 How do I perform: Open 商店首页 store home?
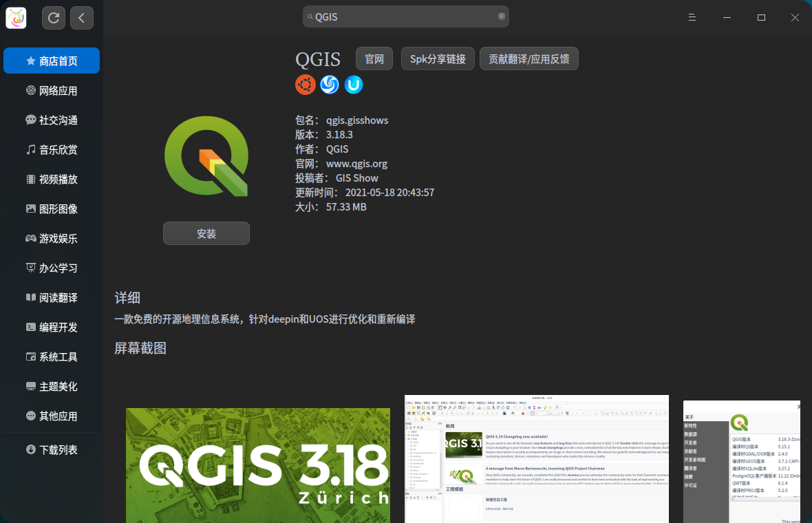pyautogui.click(x=52, y=61)
